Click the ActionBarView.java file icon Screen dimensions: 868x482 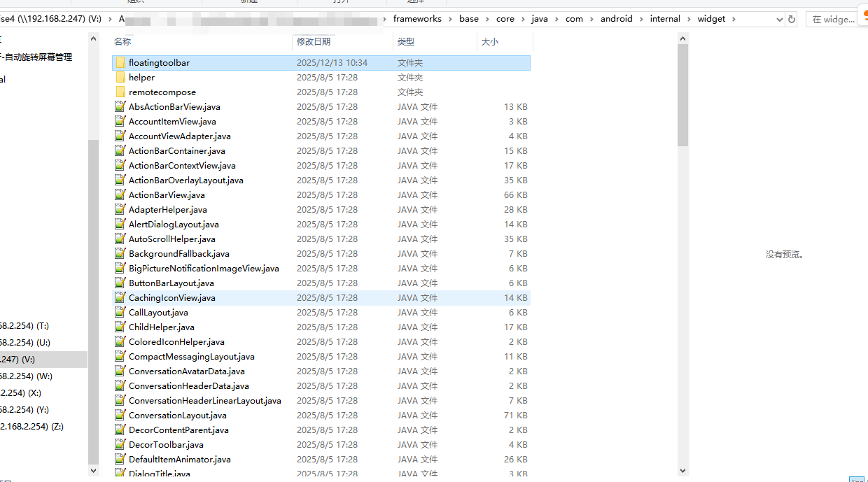pos(120,195)
